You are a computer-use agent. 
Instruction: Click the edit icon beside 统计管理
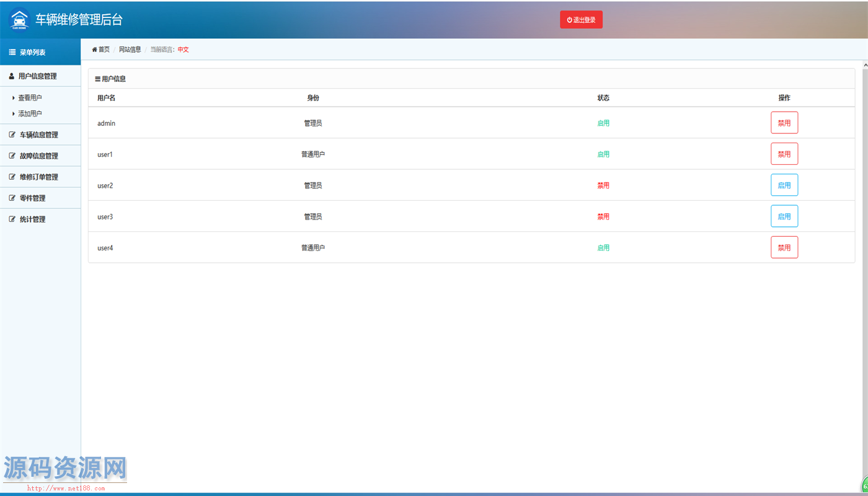click(x=12, y=219)
